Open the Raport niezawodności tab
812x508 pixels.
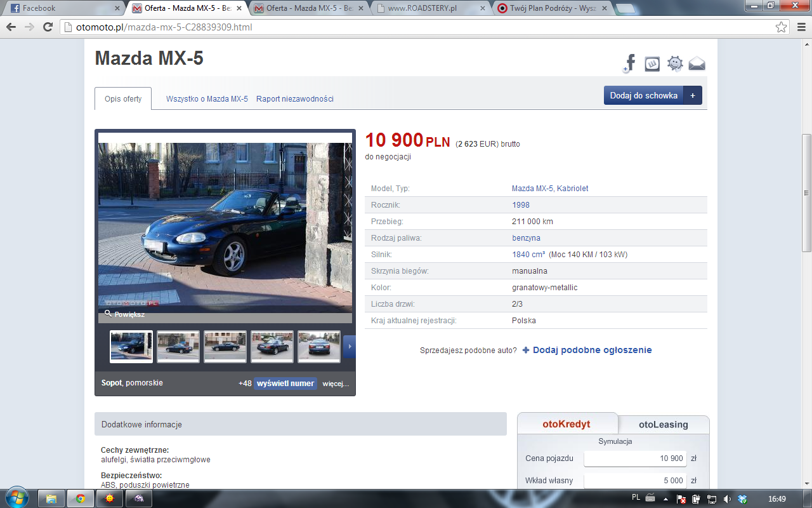[x=295, y=99]
